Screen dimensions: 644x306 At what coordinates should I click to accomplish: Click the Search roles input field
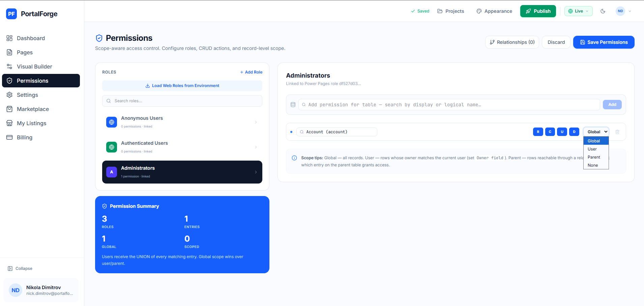pyautogui.click(x=182, y=101)
